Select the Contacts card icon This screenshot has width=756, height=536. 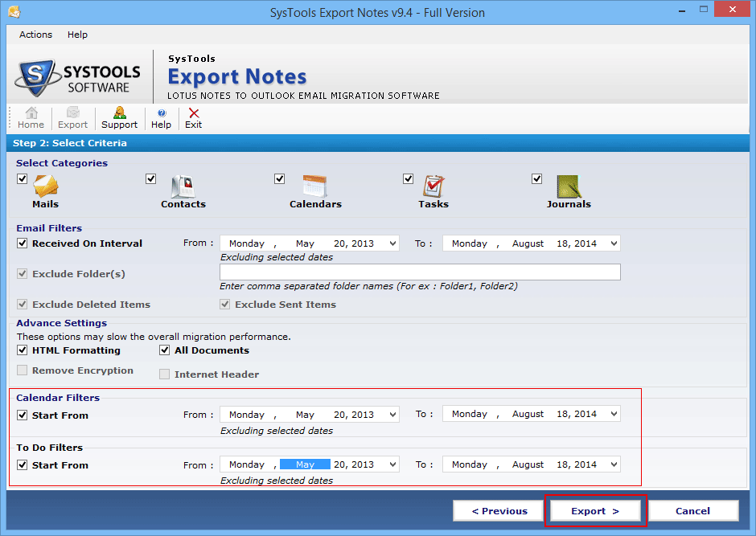point(183,186)
